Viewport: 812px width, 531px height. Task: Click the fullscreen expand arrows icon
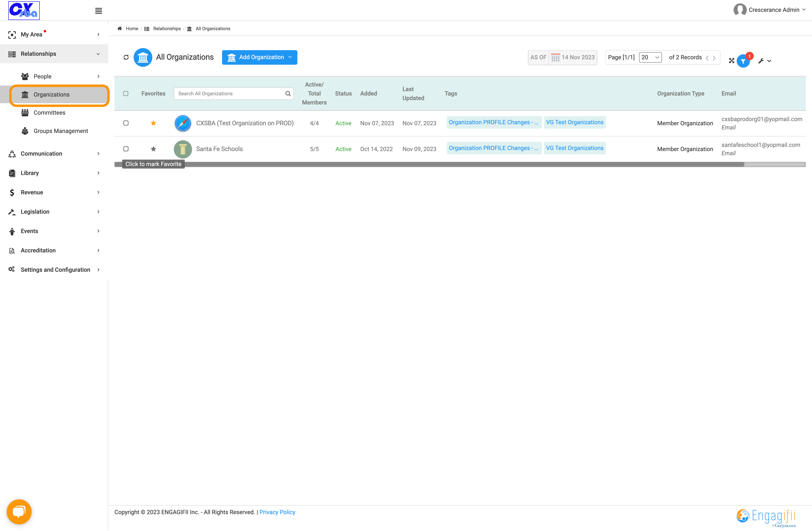(x=731, y=61)
